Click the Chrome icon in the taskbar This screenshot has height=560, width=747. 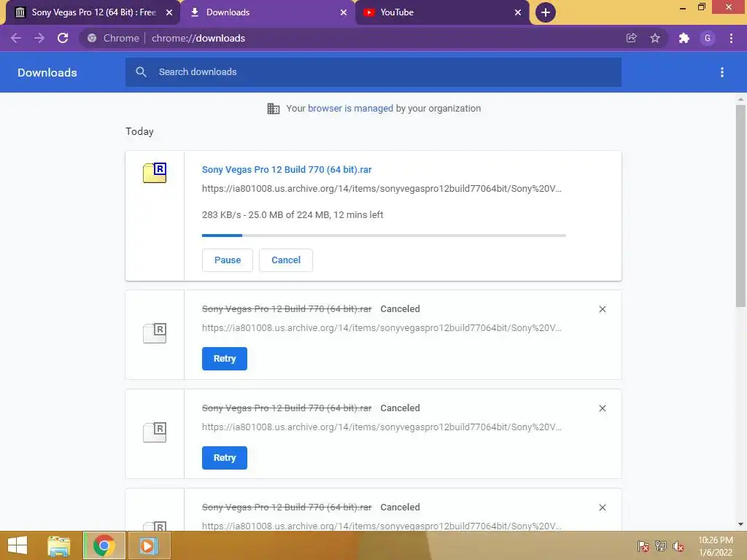tap(104, 545)
